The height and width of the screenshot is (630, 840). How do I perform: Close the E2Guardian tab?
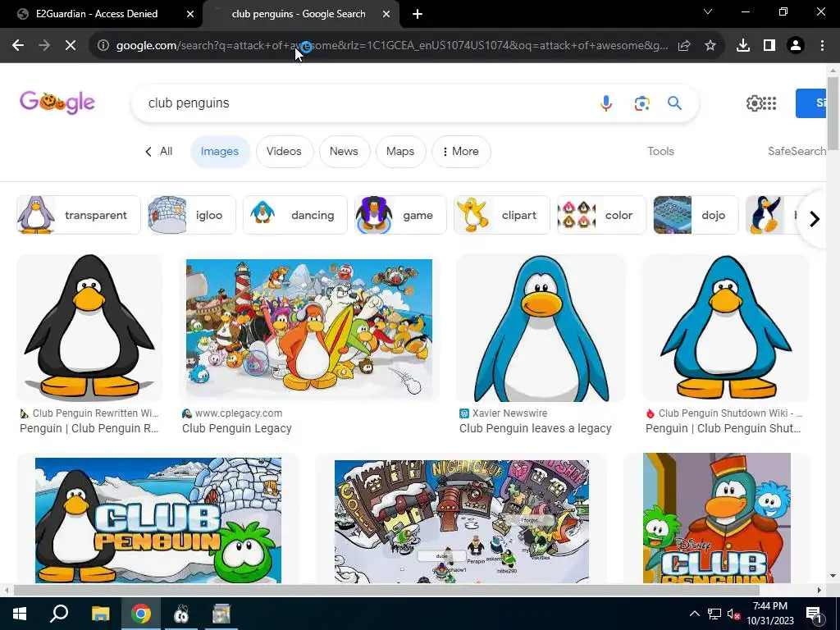tap(190, 14)
